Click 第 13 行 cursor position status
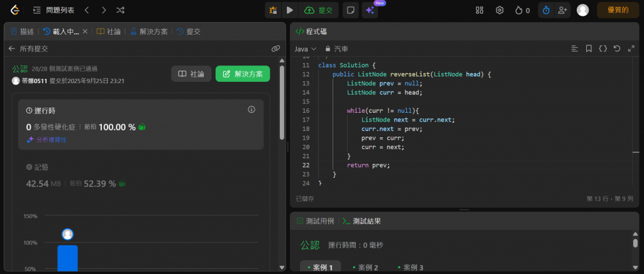The width and height of the screenshot is (644, 274). (610, 198)
